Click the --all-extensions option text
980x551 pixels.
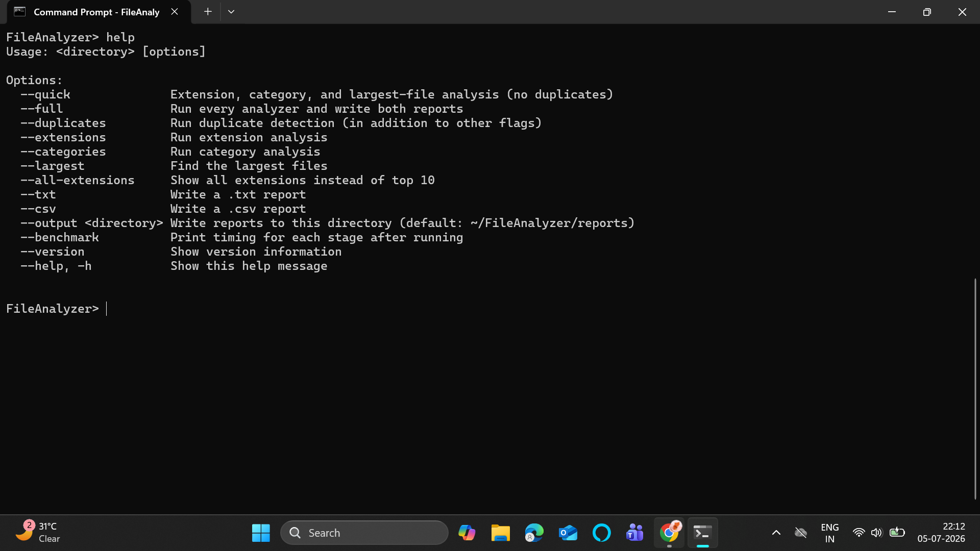coord(78,180)
